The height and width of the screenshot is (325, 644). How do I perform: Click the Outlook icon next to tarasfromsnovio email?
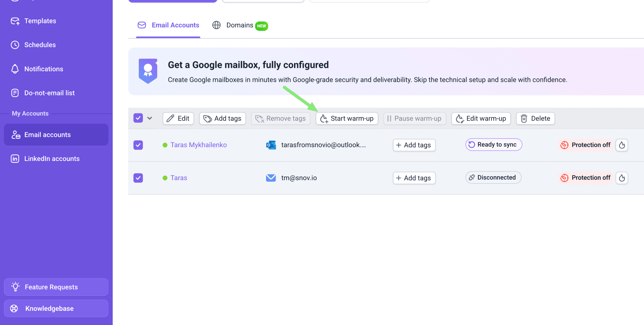click(271, 145)
